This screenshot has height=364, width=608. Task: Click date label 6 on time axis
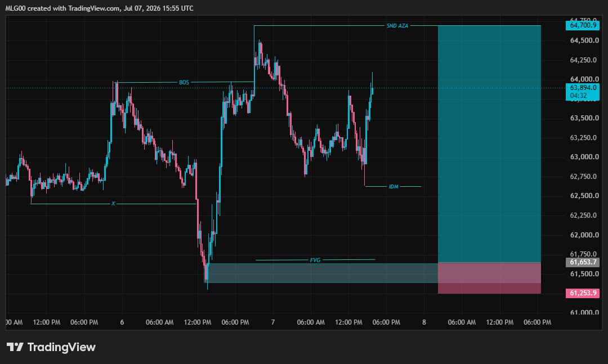point(122,322)
